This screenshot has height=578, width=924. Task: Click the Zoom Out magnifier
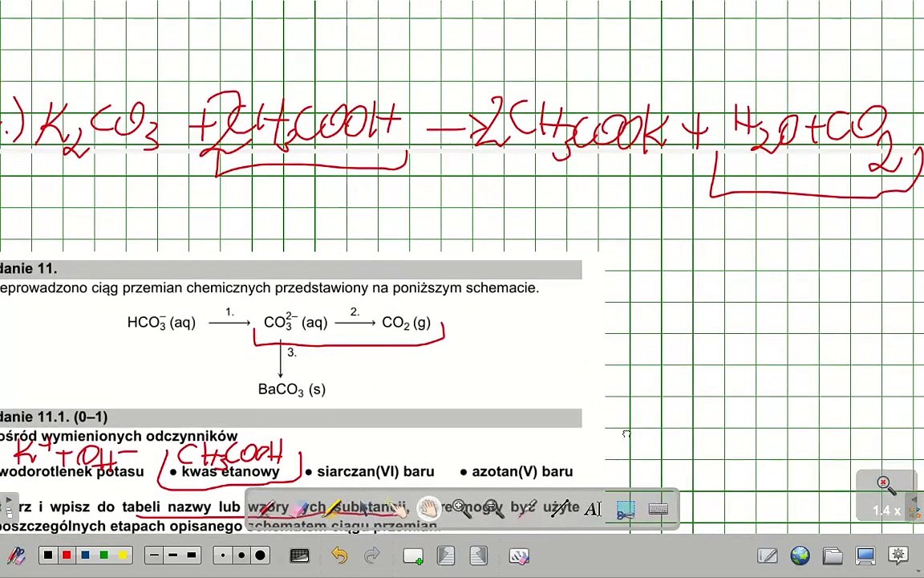point(494,508)
